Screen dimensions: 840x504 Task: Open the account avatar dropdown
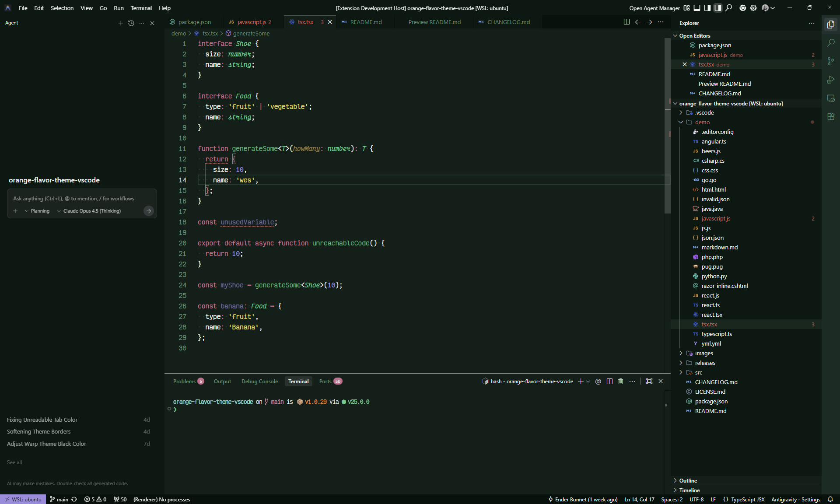[768, 8]
